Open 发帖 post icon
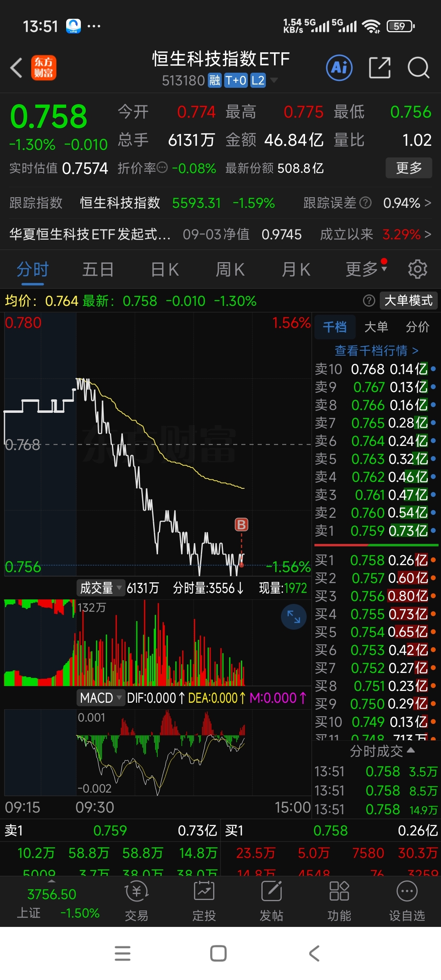The height and width of the screenshot is (980, 441). (x=272, y=902)
